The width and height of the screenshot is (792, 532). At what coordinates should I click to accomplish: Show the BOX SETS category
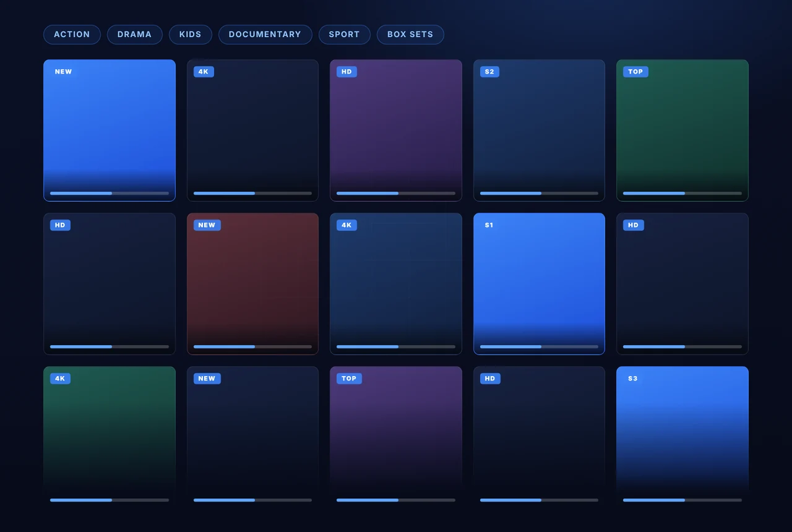coord(410,35)
